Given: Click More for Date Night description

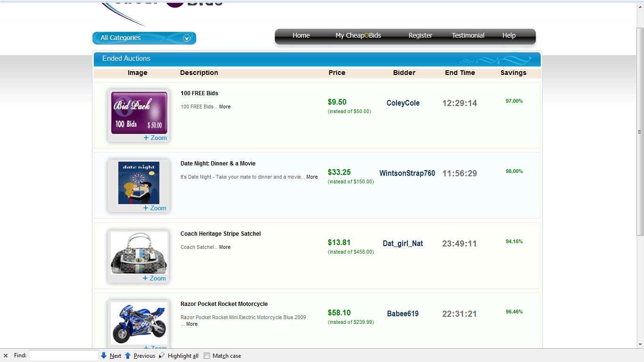Looking at the screenshot, I should click(x=312, y=177).
